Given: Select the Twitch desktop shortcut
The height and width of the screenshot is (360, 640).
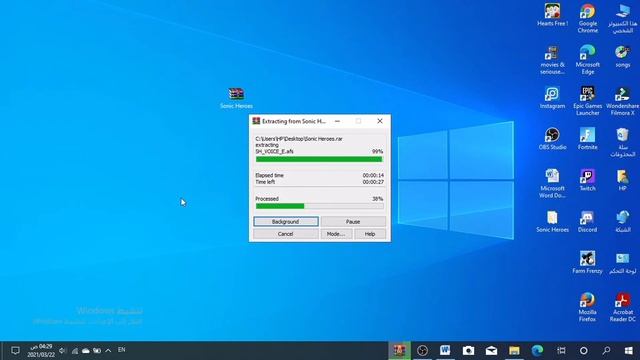Looking at the screenshot, I should [x=587, y=180].
